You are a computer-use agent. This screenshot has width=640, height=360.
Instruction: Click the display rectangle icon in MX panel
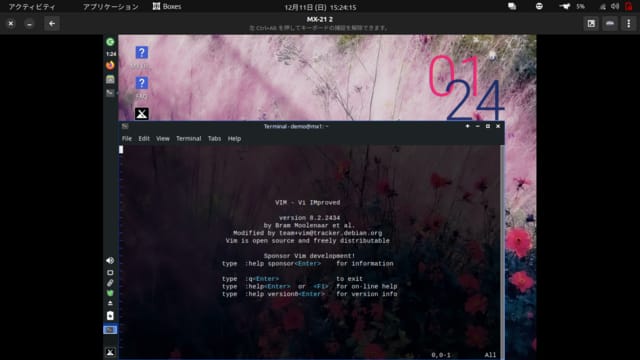[110, 272]
